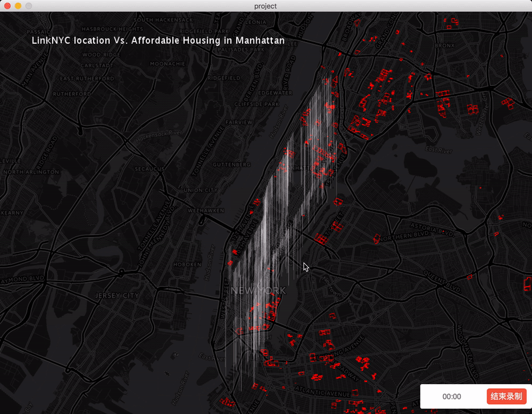This screenshot has width=532, height=414.
Task: Click the SECAUCUS map label
Action: [x=150, y=169]
